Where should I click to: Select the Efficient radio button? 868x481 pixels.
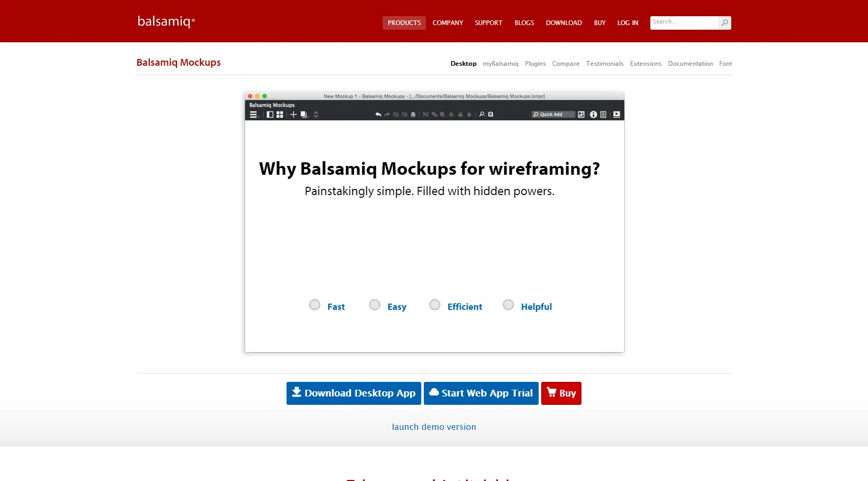click(x=435, y=305)
